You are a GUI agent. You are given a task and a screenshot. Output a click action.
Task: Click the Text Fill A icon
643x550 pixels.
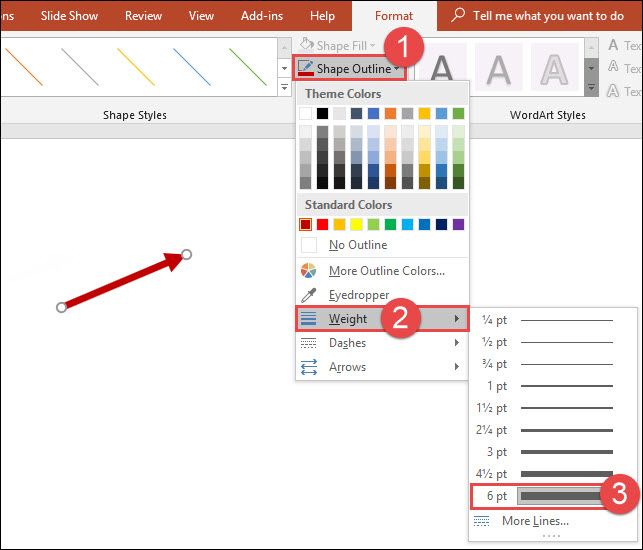point(613,45)
